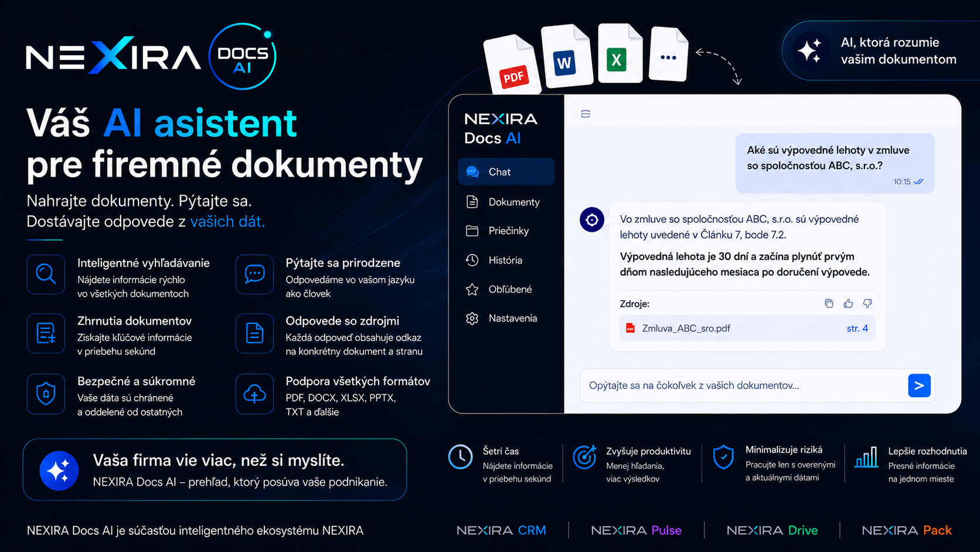Click text 'PDF, DOCX, XLSX, PPTX,'
Image resolution: width=980 pixels, height=552 pixels.
click(341, 398)
